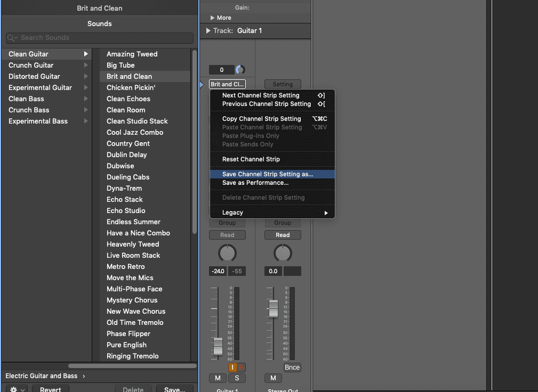Select the Cool Jazz Combo sound

coord(145,132)
